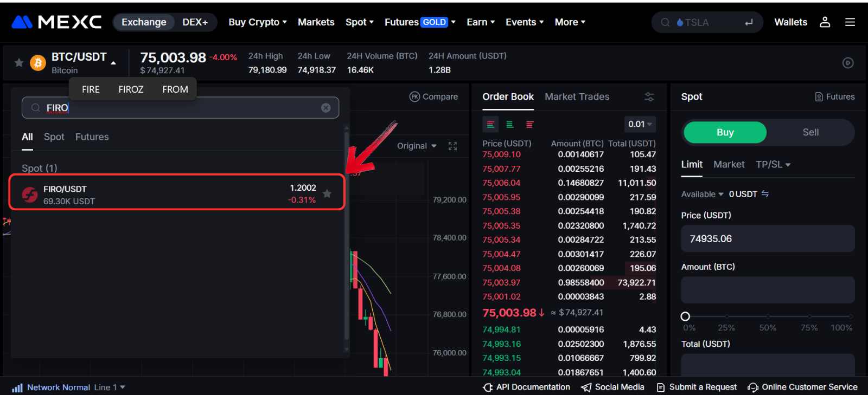The height and width of the screenshot is (395, 868).
Task: Open the Original chart type dropdown
Action: (x=417, y=146)
